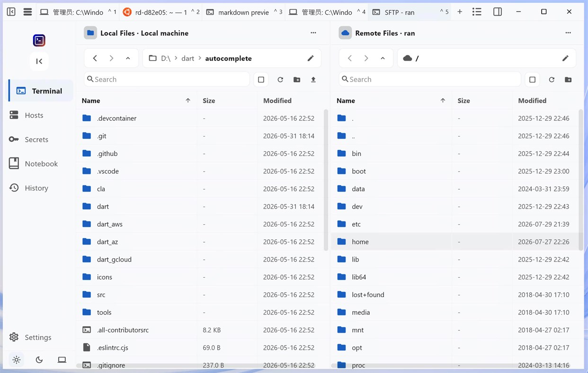588x373 pixels.
Task: Tick the select-all checkbox in Local Files
Action: tap(261, 80)
